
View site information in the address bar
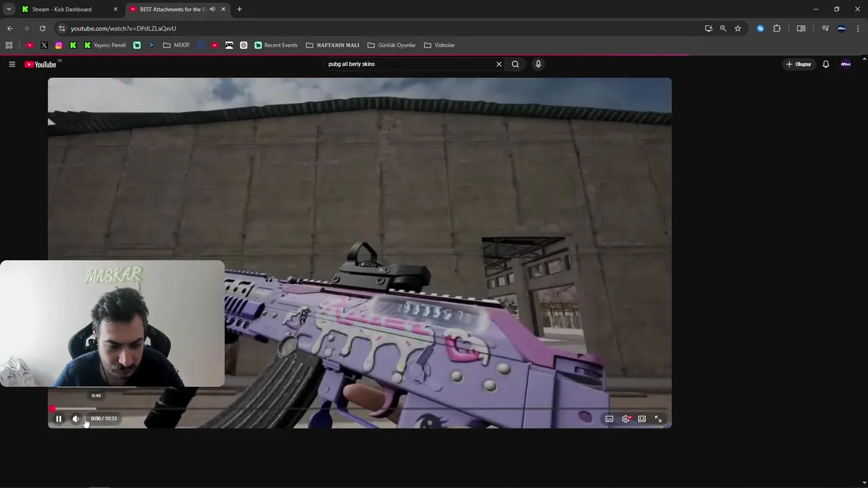click(62, 28)
